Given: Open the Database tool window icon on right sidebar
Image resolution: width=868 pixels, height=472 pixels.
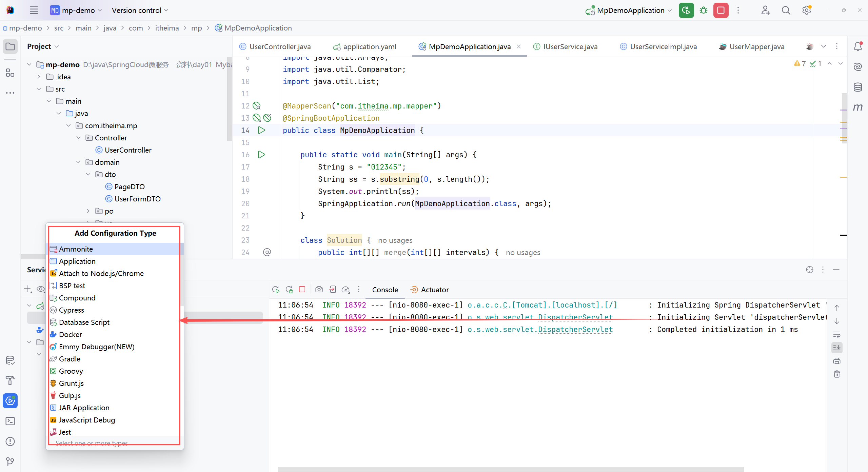Looking at the screenshot, I should click(858, 87).
